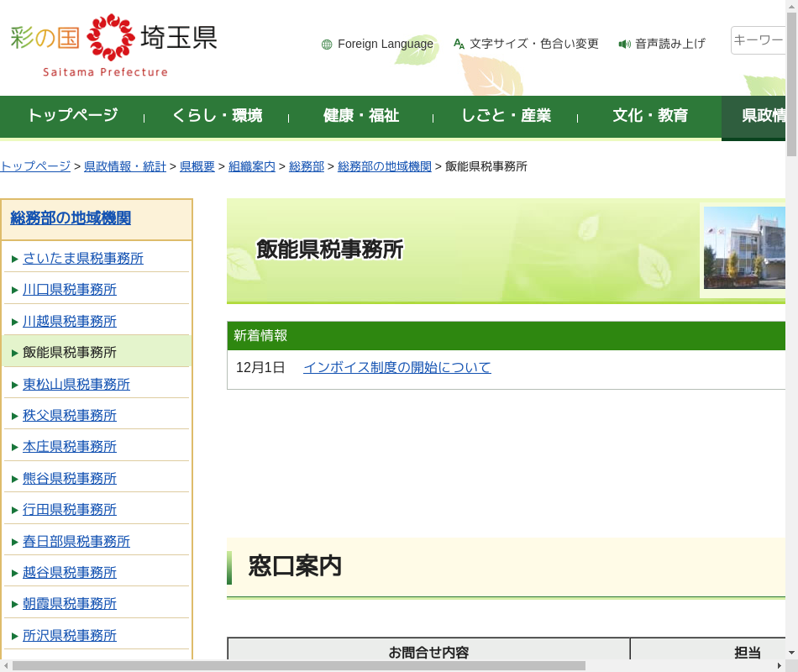
Task: Click the arrow marker beside 東松山県税事務所
Action: pyautogui.click(x=15, y=385)
